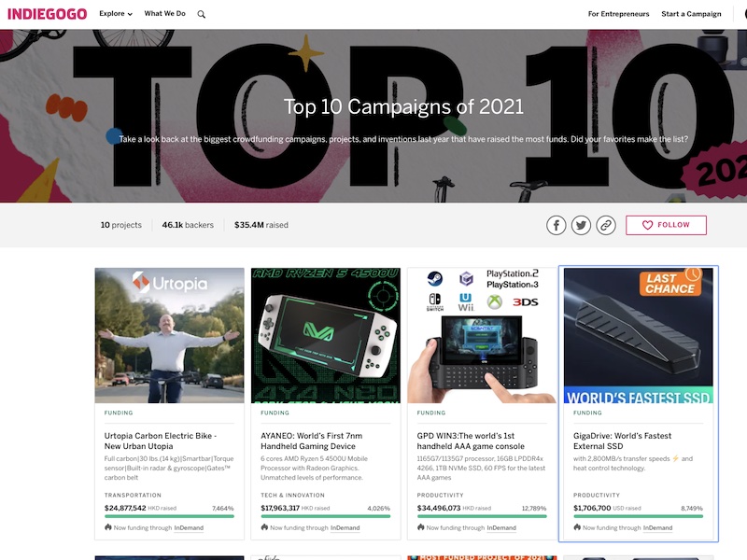Screen dimensions: 747x560
Task: Click the GPD WIN3 thumbnail image
Action: (x=482, y=335)
